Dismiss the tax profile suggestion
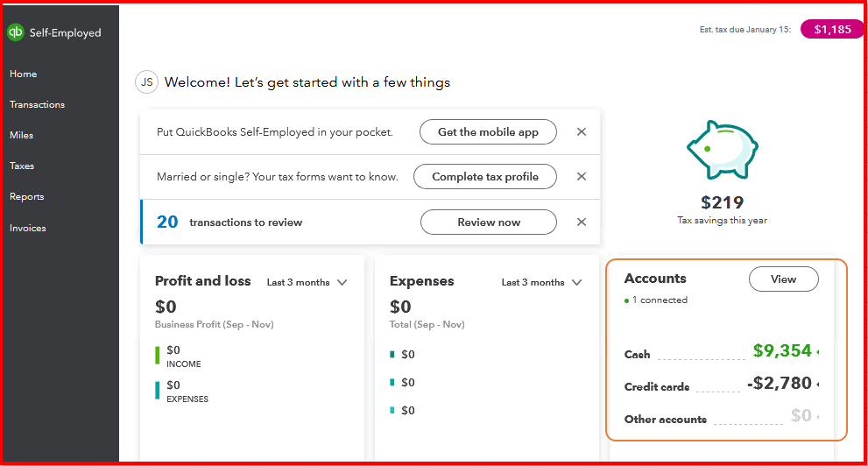 [x=581, y=177]
